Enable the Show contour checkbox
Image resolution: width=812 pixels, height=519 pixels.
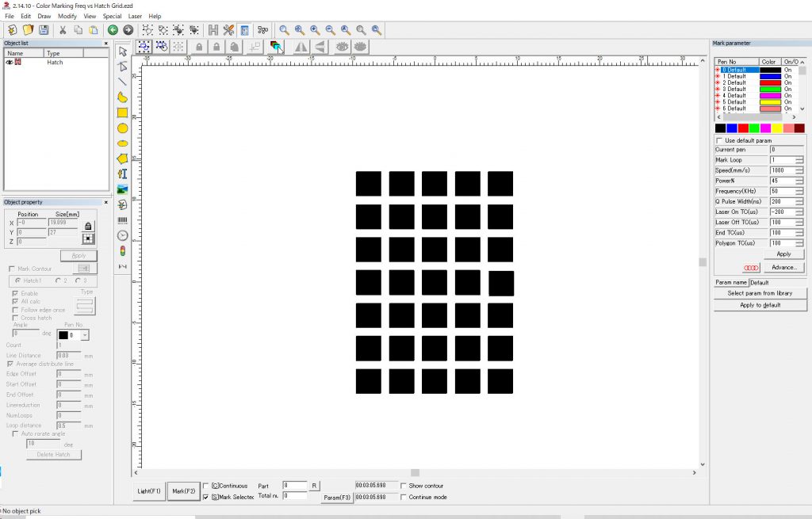click(x=404, y=486)
